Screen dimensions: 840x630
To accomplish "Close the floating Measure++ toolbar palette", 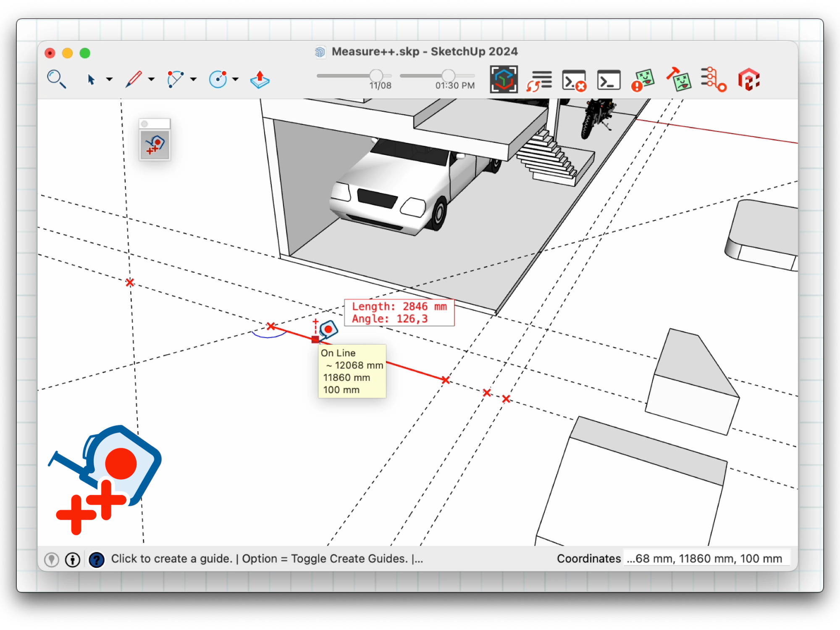I will point(144,124).
